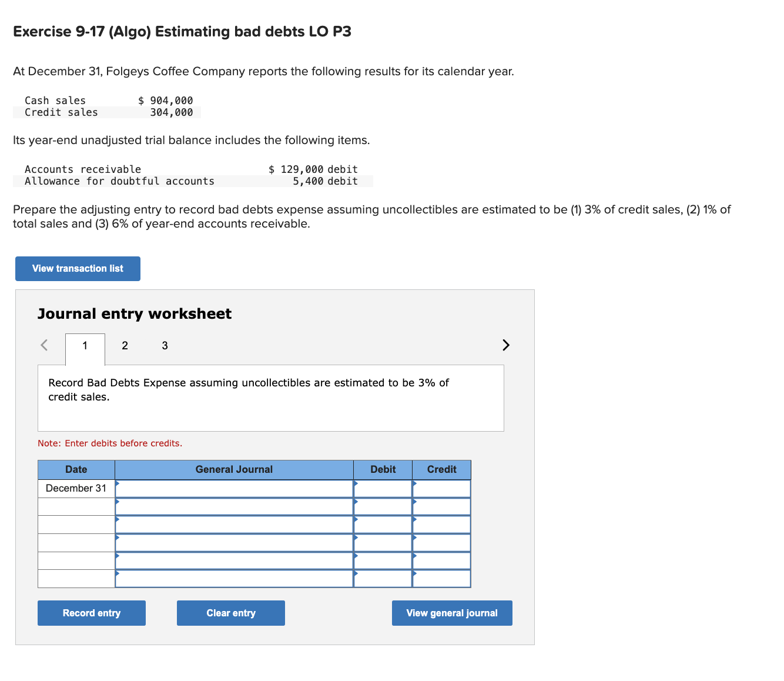Screen dimensions: 784x681
Task: Click the View general journal button
Action: click(451, 613)
